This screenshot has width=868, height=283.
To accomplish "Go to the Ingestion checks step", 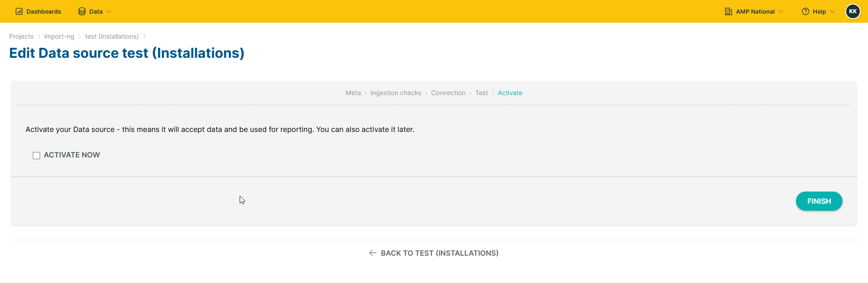I will coord(396,93).
